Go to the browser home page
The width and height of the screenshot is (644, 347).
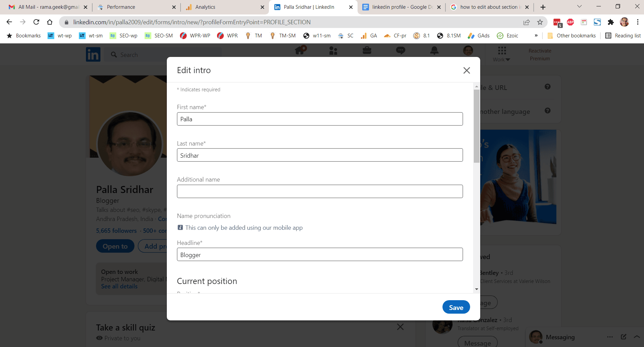click(x=50, y=22)
